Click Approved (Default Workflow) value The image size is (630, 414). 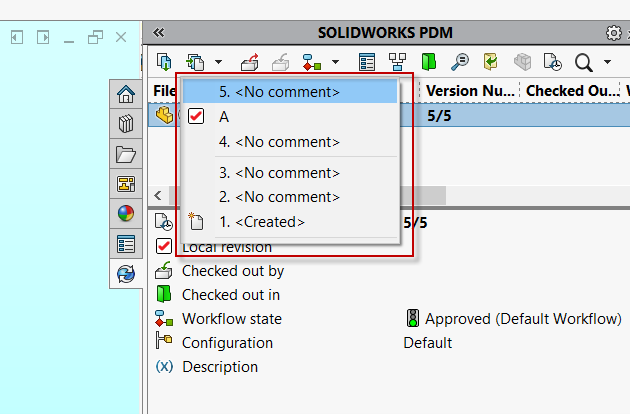tap(524, 319)
